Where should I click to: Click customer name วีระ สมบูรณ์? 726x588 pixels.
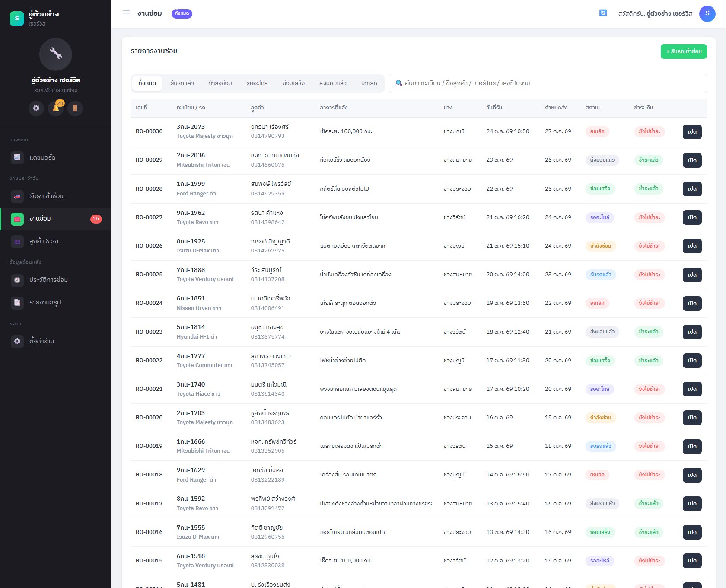pyautogui.click(x=266, y=270)
